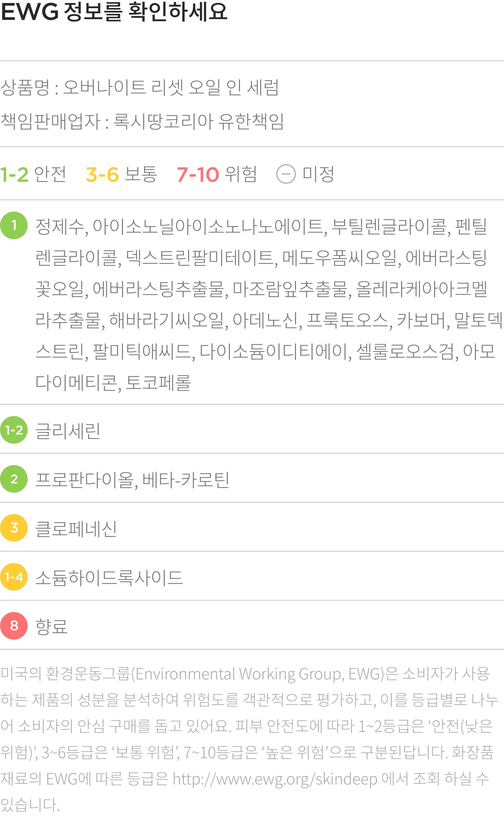Image resolution: width=504 pixels, height=820 pixels.
Task: Click the 클로페네신 ingredient entry
Action: click(x=76, y=529)
